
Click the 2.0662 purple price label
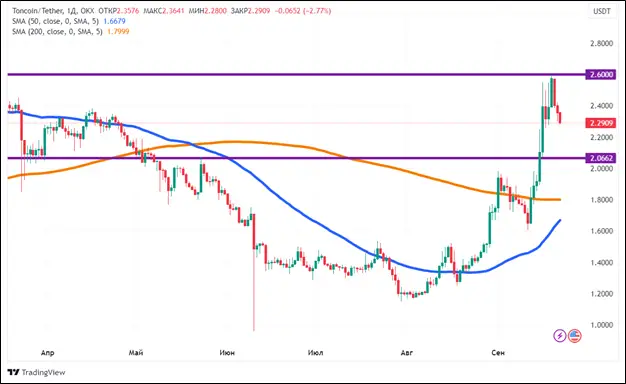(600, 158)
